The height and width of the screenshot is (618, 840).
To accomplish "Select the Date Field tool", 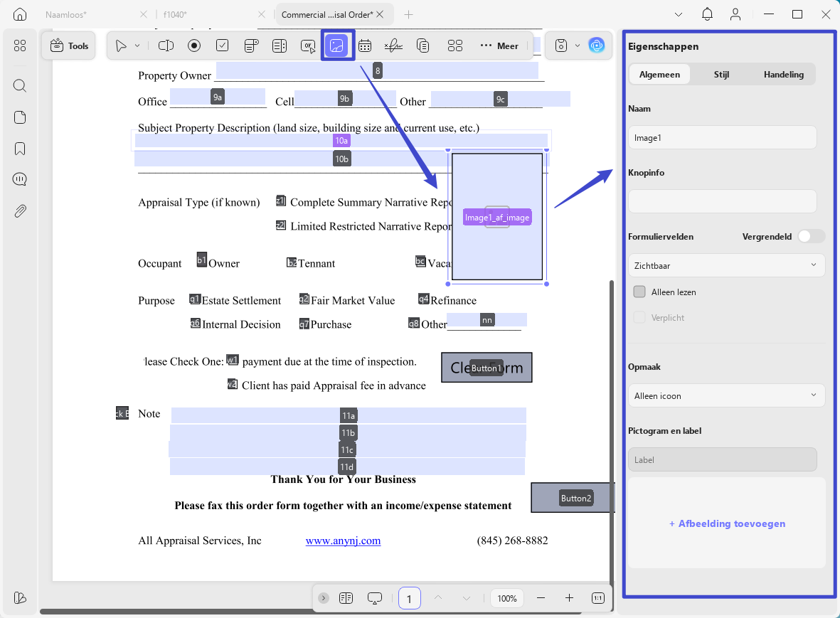I will (365, 46).
